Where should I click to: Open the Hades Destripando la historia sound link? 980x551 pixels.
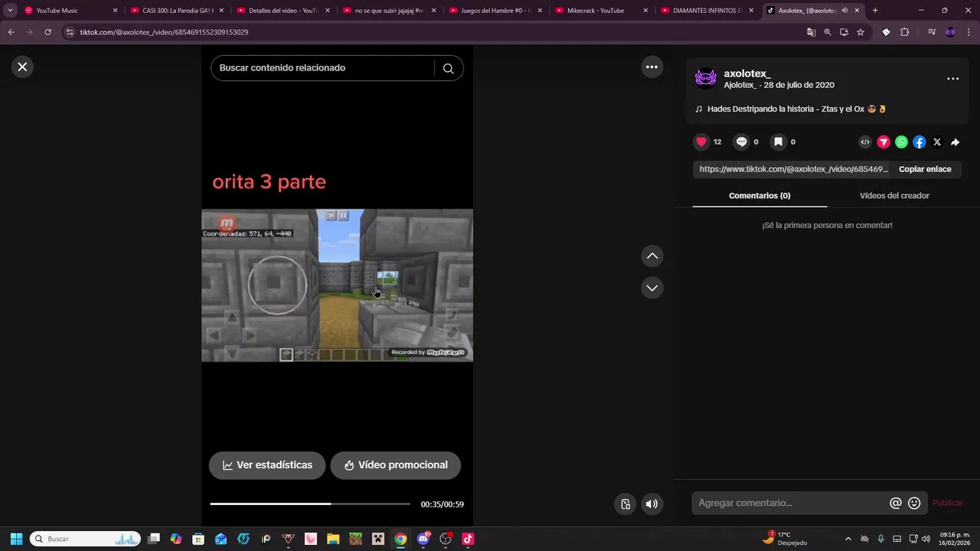(790, 109)
